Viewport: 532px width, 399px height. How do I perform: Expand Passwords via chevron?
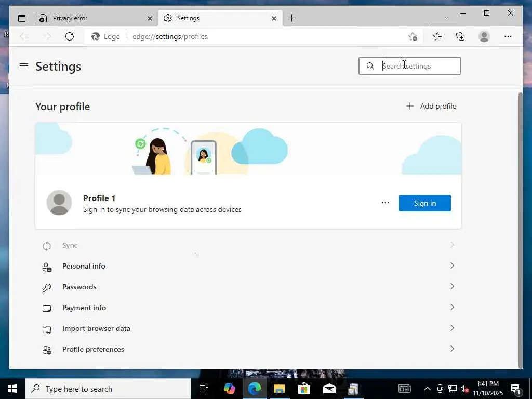click(452, 286)
